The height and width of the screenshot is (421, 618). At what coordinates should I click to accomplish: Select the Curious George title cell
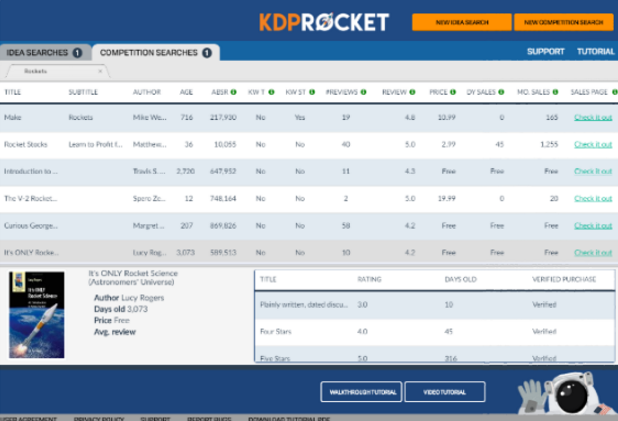point(31,225)
